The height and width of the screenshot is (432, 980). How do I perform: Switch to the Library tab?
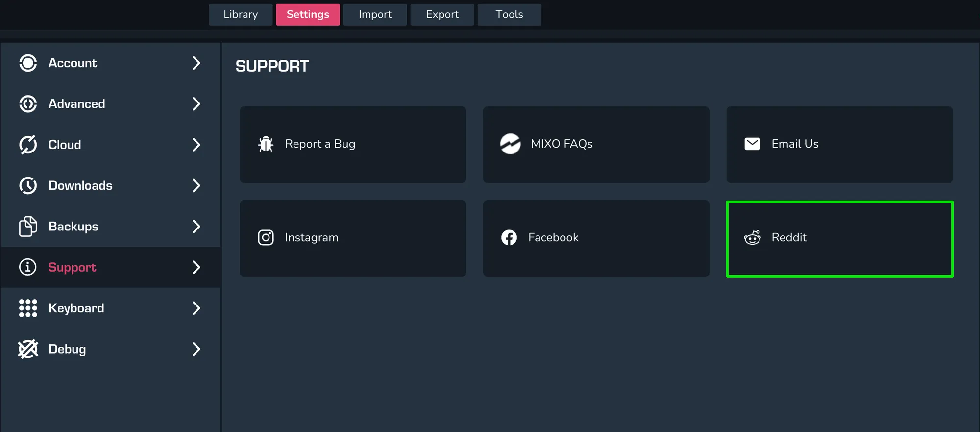point(241,15)
